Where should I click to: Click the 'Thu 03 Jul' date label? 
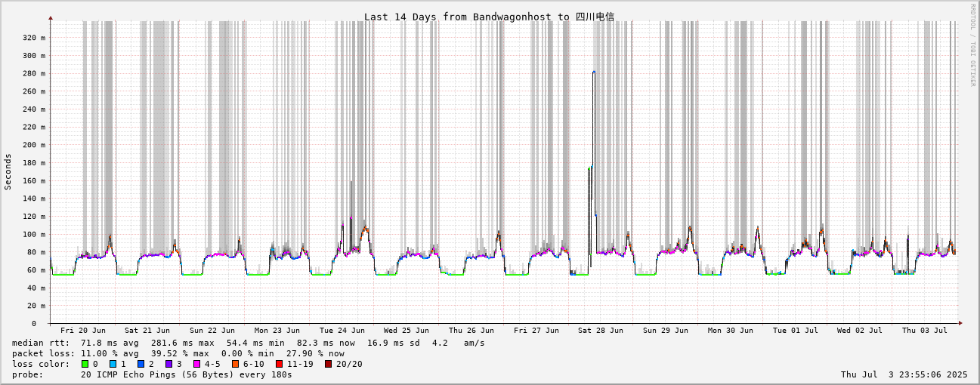click(925, 331)
